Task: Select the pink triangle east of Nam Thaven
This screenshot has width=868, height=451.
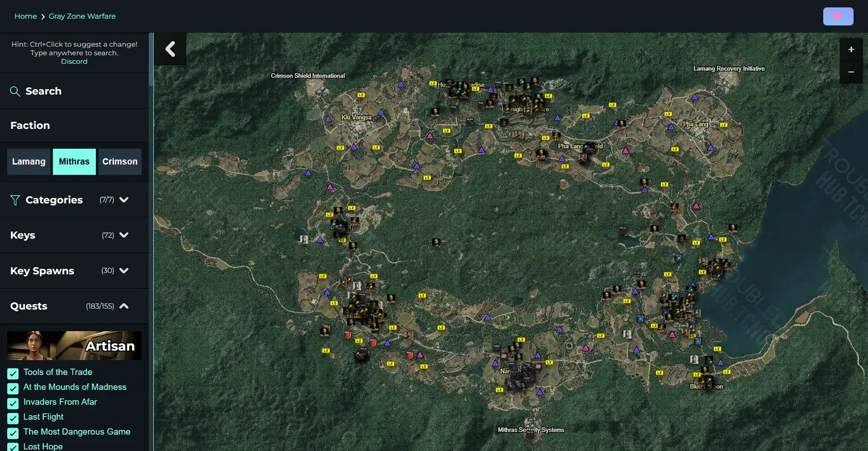Action: [x=585, y=348]
